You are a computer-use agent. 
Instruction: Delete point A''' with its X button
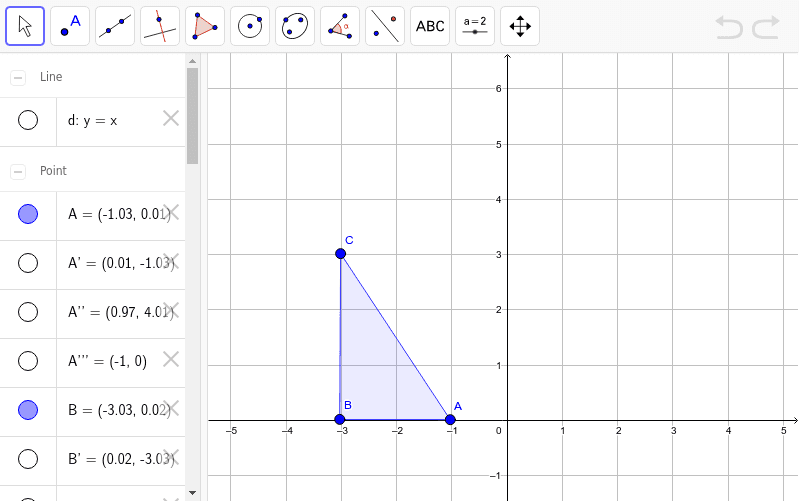(x=171, y=359)
